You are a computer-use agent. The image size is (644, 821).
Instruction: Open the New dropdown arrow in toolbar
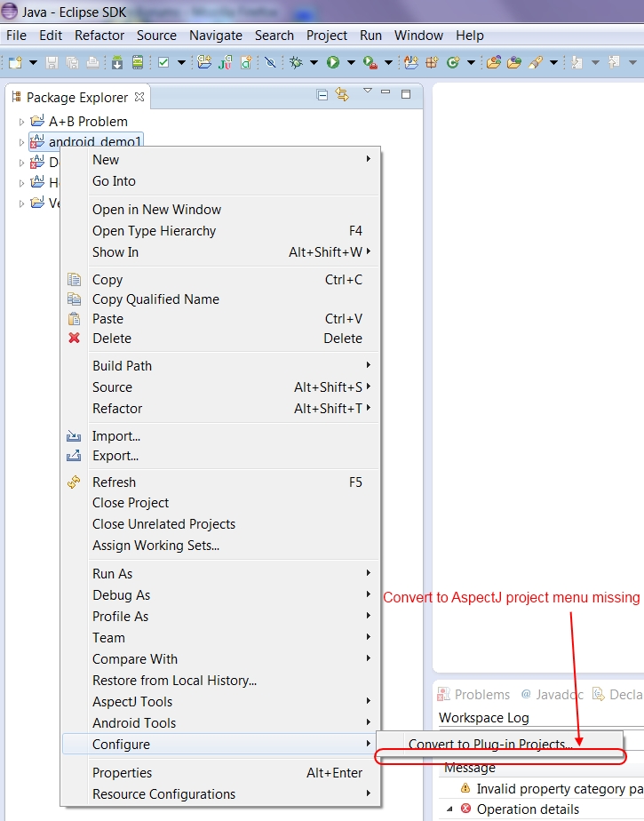click(33, 63)
